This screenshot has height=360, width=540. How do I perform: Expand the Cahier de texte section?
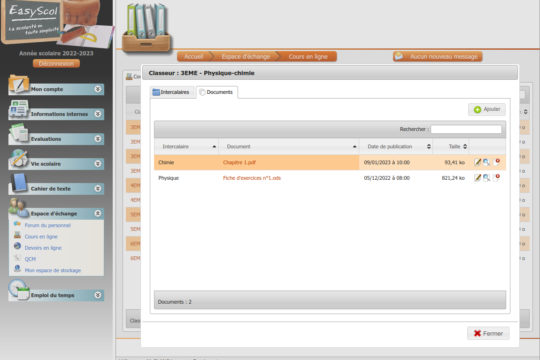pos(98,188)
